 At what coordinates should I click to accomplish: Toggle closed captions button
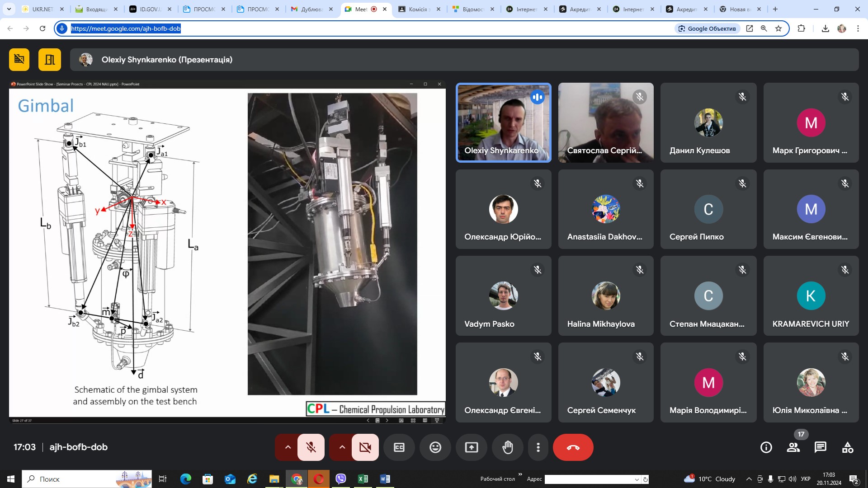coord(399,447)
